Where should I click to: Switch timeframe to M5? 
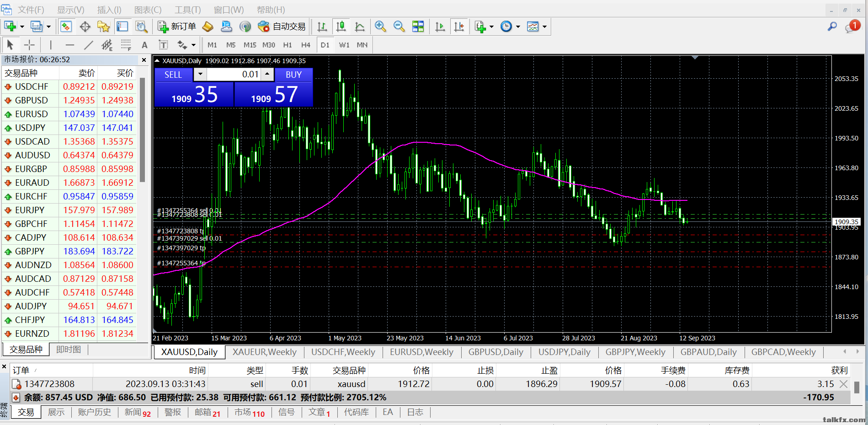tap(231, 45)
